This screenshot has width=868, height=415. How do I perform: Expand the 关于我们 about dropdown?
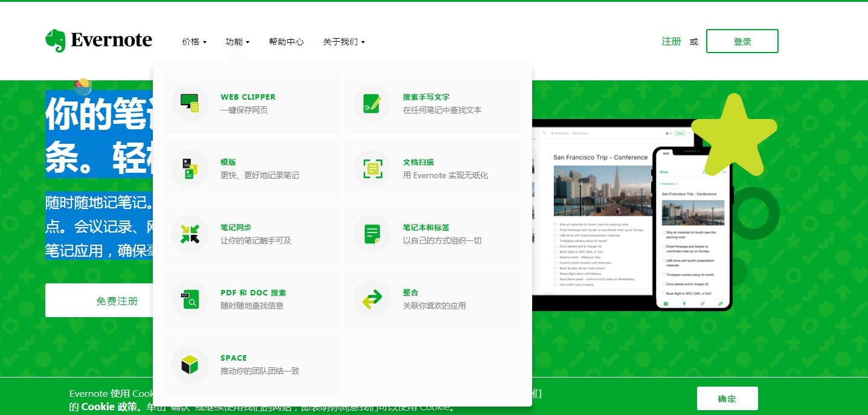[x=344, y=42]
